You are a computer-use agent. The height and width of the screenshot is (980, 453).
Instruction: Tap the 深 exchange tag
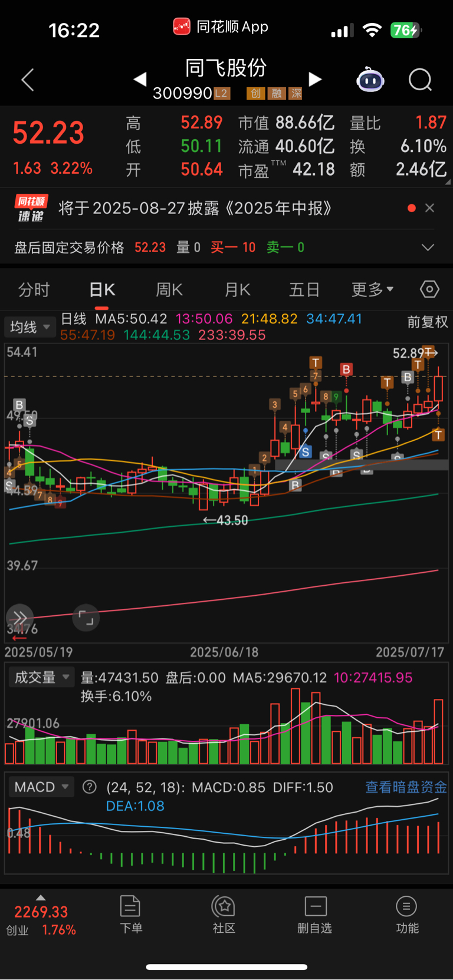(x=296, y=93)
